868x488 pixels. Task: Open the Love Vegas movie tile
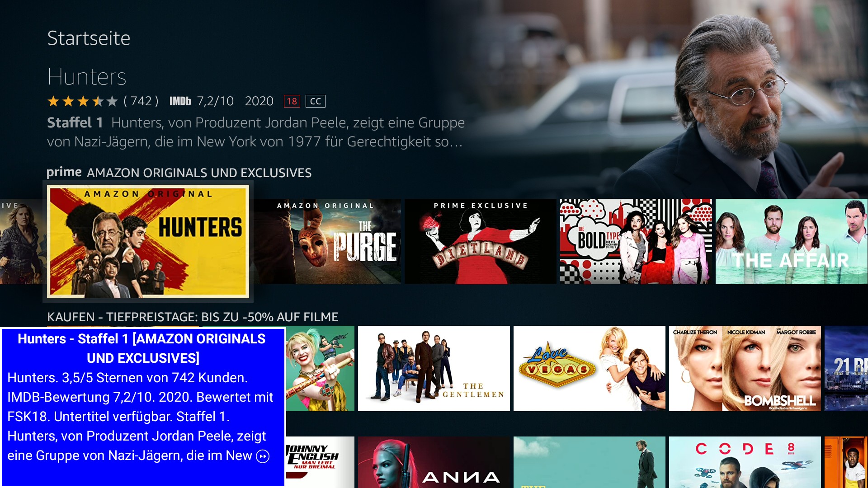pos(589,368)
